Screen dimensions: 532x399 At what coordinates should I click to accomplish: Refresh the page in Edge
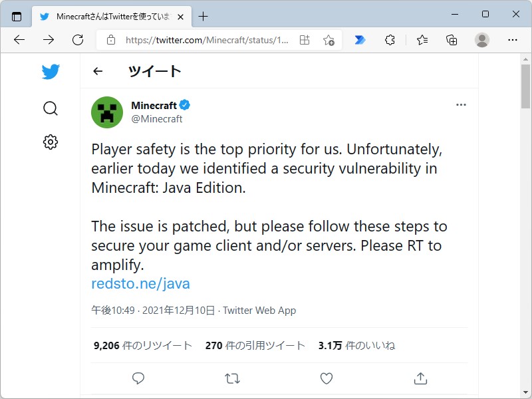pyautogui.click(x=78, y=40)
